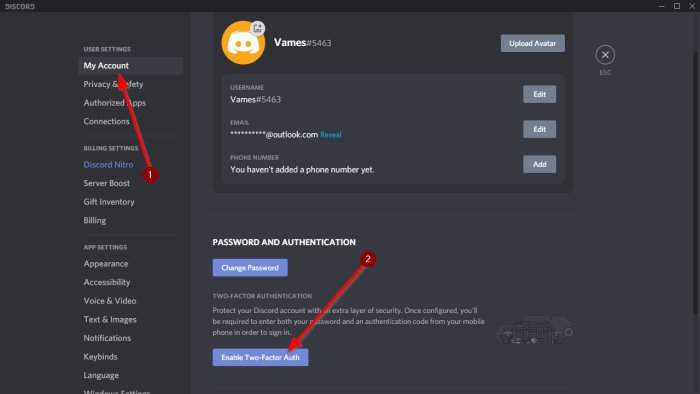This screenshot has height=394, width=700.
Task: Click the avatar image upload badge icon
Action: (x=258, y=29)
